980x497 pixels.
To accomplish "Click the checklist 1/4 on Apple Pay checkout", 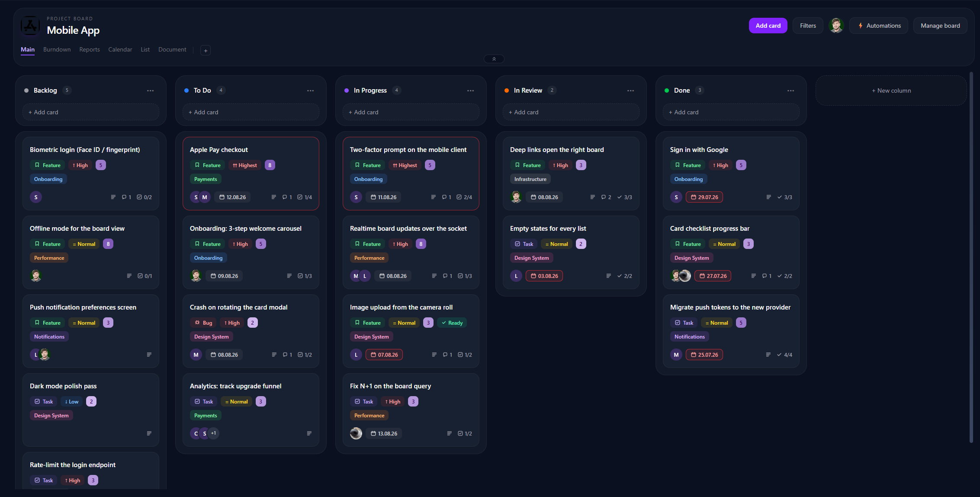I will tap(305, 197).
